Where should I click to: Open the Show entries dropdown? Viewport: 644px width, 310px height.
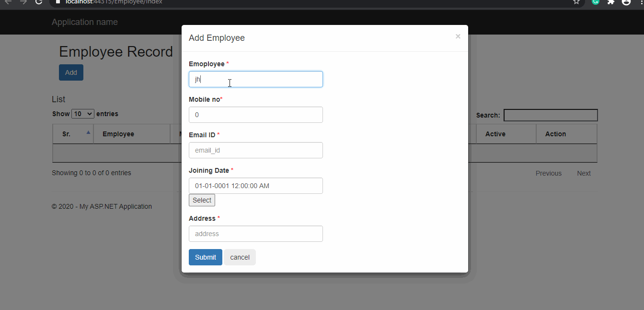[x=82, y=114]
